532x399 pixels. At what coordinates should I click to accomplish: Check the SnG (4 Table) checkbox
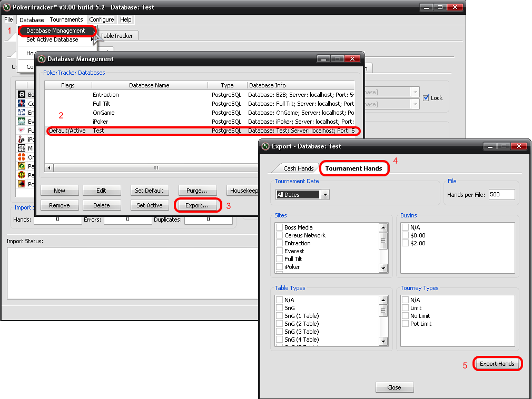pos(280,340)
